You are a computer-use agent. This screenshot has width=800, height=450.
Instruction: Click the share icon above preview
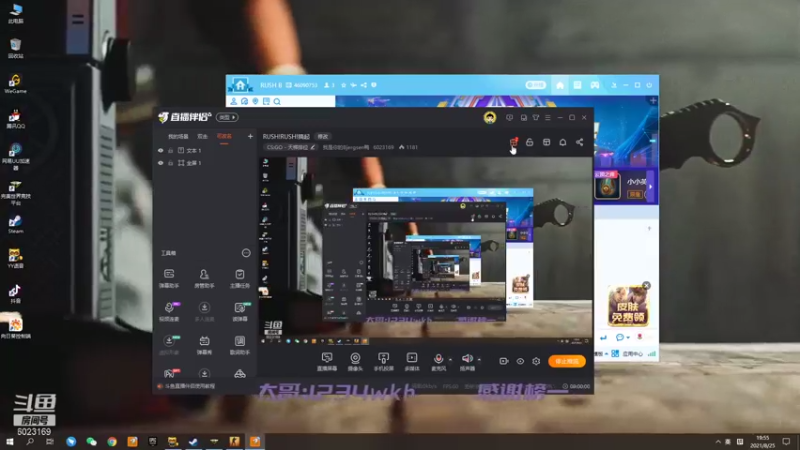580,142
